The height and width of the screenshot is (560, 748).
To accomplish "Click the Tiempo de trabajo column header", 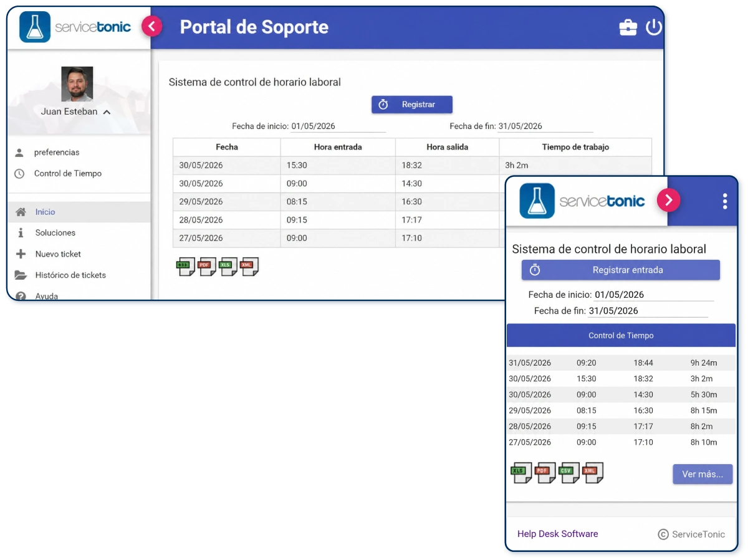I will [575, 147].
